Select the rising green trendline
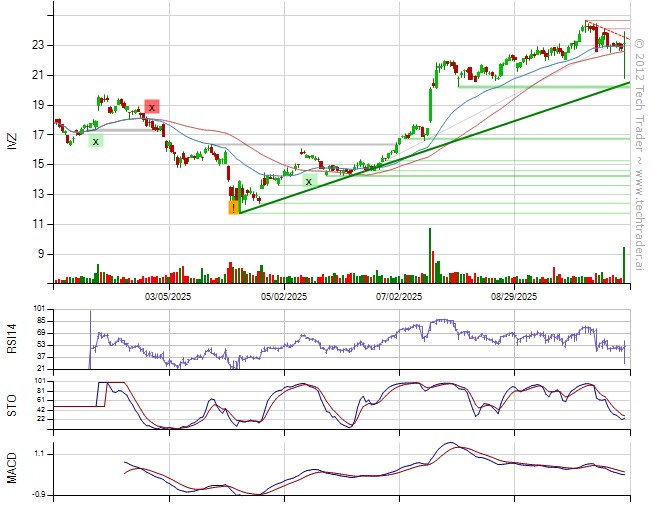 430,148
